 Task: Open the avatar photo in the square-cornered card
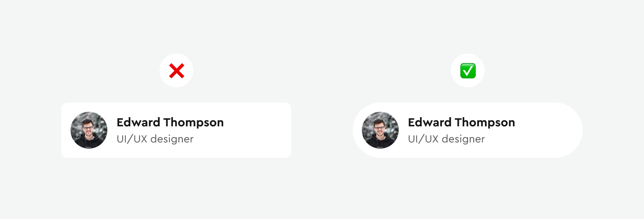[89, 130]
